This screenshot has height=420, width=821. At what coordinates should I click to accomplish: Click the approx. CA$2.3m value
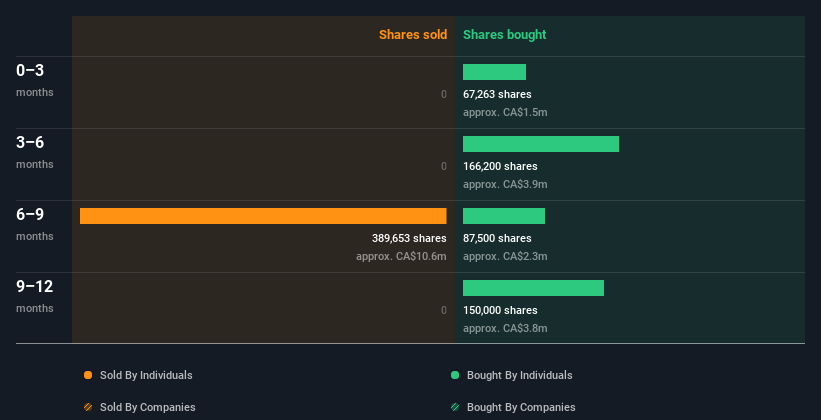click(x=505, y=256)
